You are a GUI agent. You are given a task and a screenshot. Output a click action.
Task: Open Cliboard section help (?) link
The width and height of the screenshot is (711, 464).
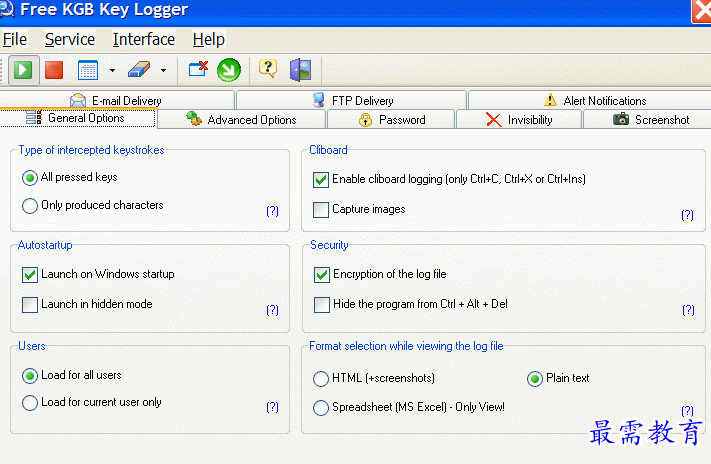687,215
